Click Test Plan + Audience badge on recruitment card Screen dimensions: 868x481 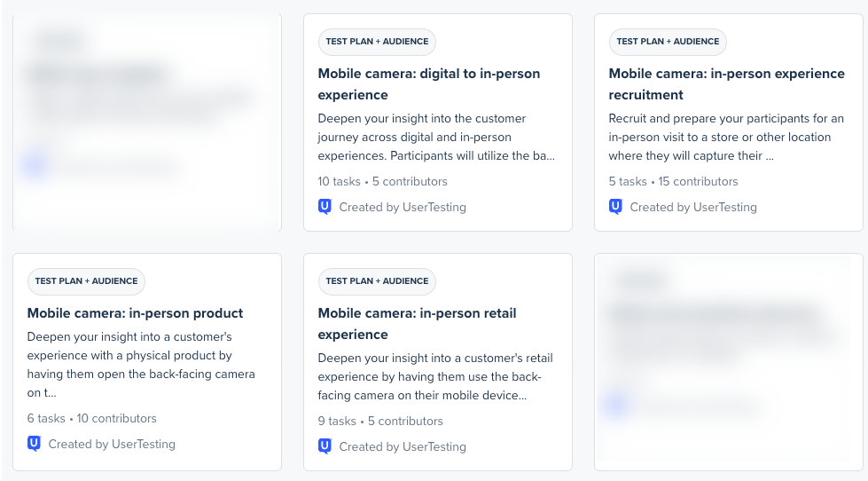point(668,42)
